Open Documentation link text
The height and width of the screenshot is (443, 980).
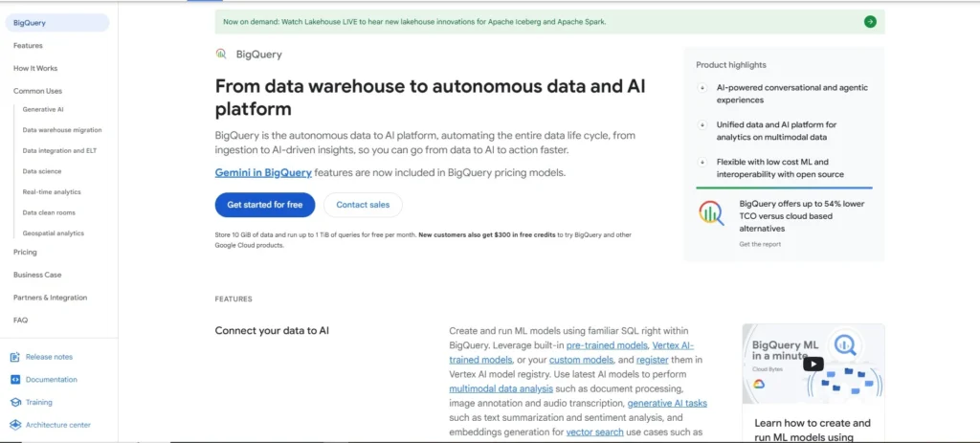[52, 379]
